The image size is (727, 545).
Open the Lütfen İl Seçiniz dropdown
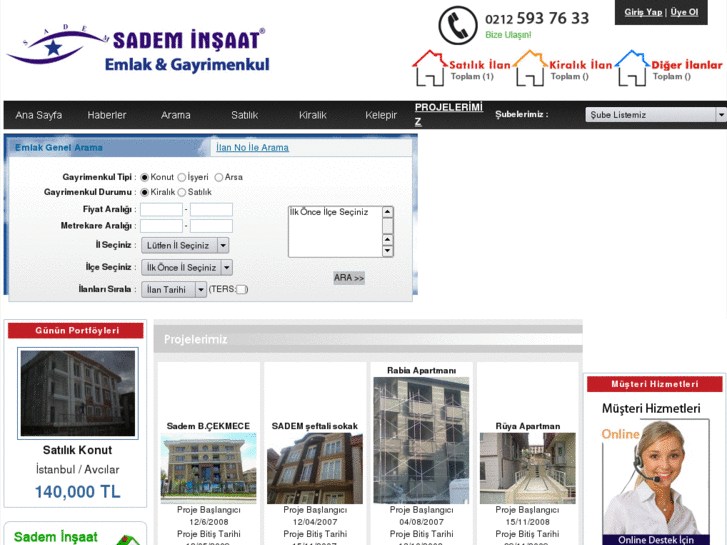pos(185,245)
